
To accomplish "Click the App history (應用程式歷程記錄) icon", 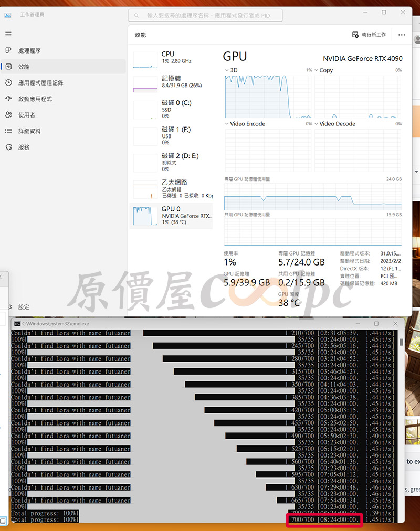I will click(9, 82).
